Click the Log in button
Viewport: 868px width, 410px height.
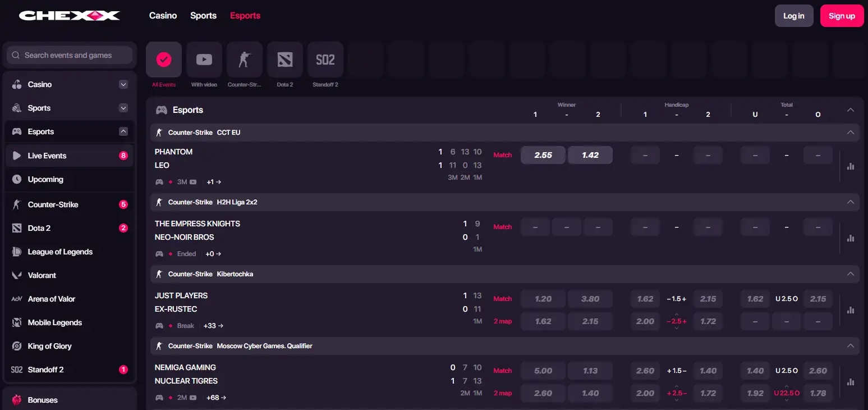(x=794, y=16)
